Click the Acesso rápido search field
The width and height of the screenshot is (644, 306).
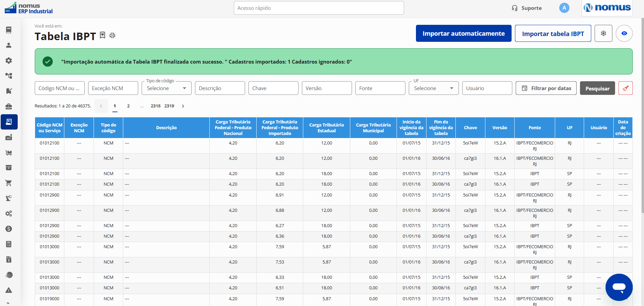pyautogui.click(x=319, y=8)
